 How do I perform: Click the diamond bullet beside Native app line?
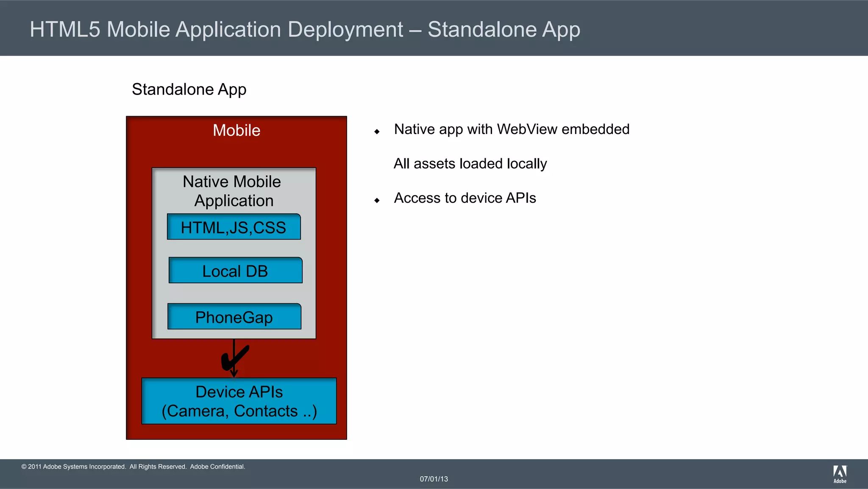coord(377,131)
